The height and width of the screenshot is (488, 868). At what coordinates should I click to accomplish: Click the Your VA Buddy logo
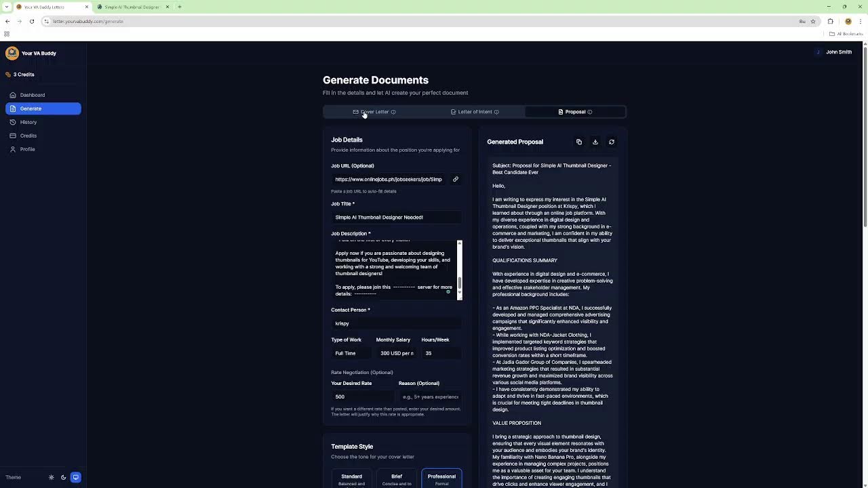tap(12, 53)
